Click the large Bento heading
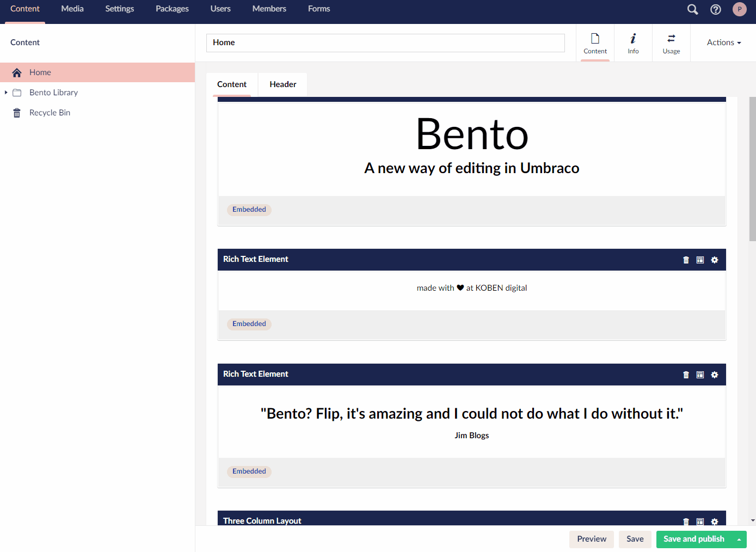Viewport: 756px width, 552px height. pyautogui.click(x=472, y=134)
